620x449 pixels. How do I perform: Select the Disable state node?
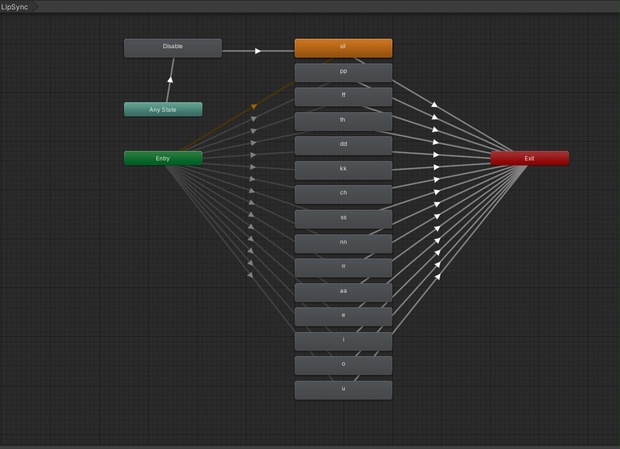point(173,48)
